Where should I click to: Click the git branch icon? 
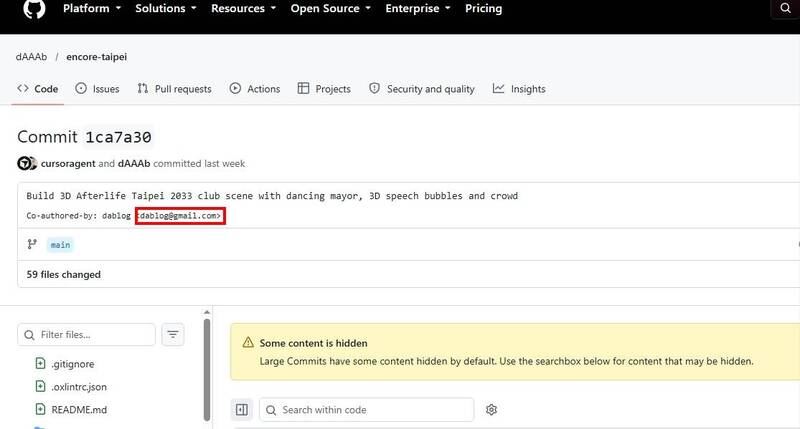pyautogui.click(x=32, y=244)
